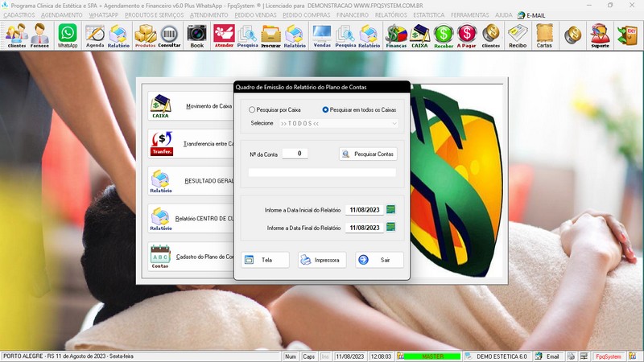Open the RELATÓRIOS menu
The image size is (644, 362).
(391, 14)
